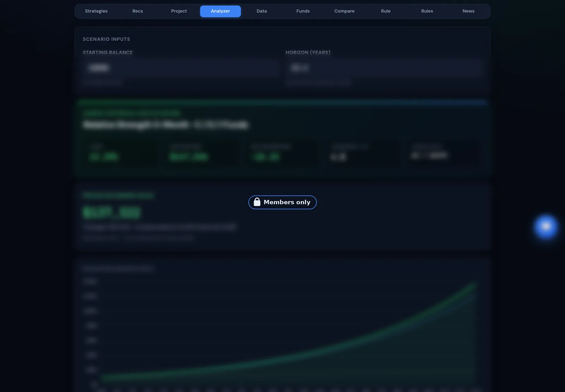Switch to the Recs tab
Image resolution: width=565 pixels, height=392 pixels.
click(x=138, y=11)
